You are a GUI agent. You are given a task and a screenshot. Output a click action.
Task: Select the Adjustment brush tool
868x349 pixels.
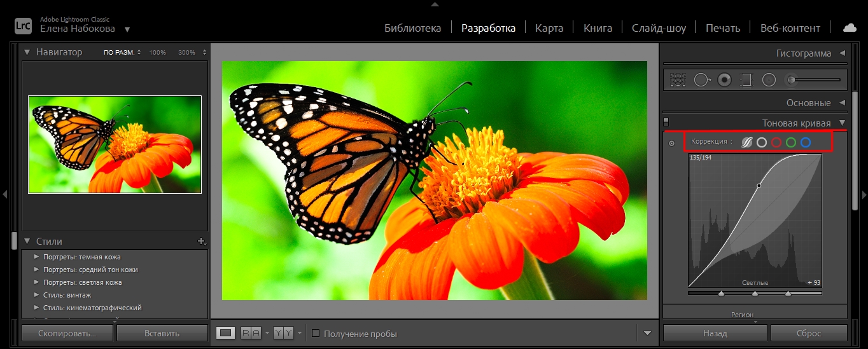click(x=791, y=80)
